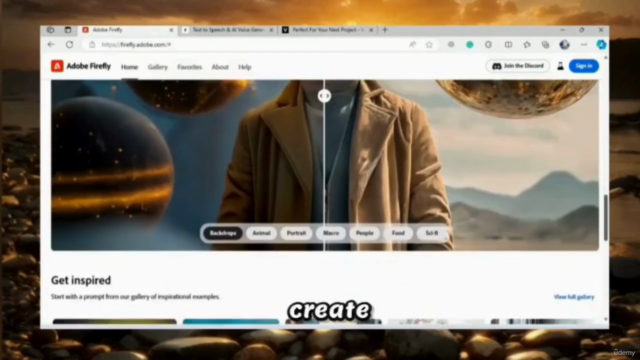
Task: Click the scrollbar down arrow
Action: pos(606,320)
